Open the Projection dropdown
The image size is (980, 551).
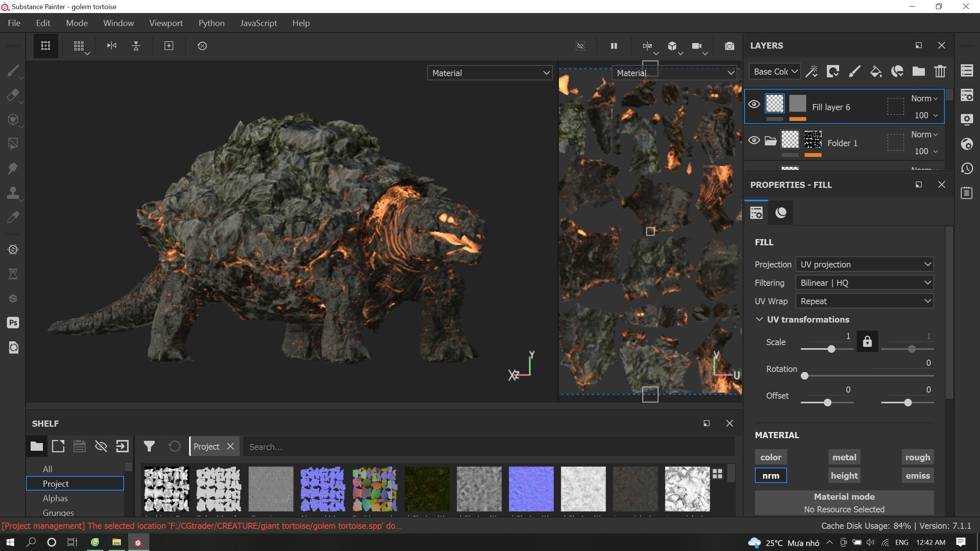(864, 264)
